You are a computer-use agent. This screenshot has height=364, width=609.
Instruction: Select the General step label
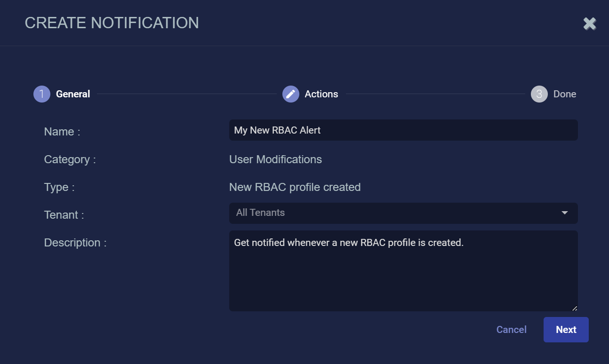click(x=73, y=94)
